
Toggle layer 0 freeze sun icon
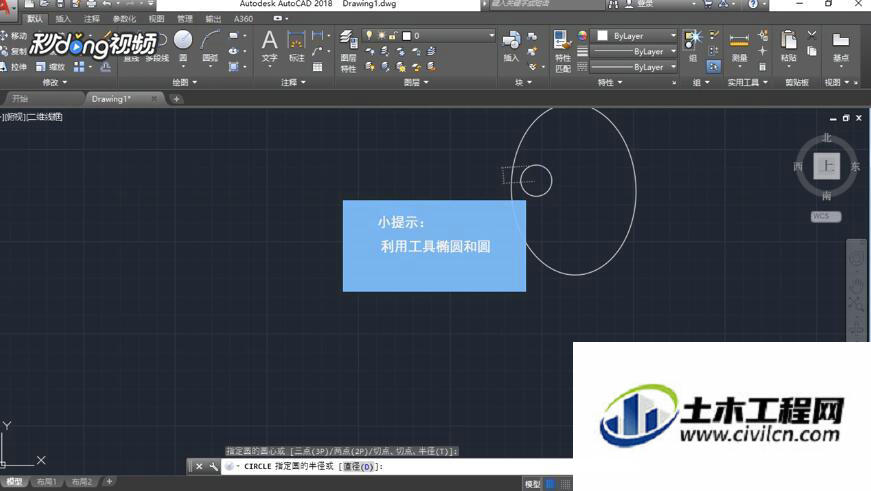point(381,36)
